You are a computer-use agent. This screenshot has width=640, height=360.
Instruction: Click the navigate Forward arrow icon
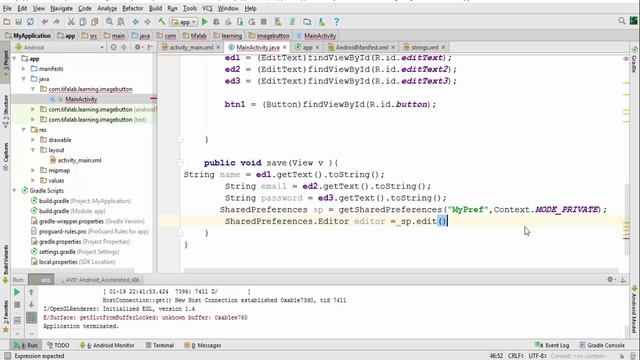pos(147,22)
